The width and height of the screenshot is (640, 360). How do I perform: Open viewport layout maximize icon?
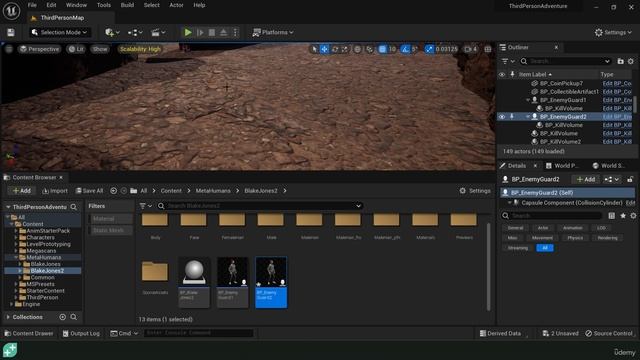[x=488, y=49]
